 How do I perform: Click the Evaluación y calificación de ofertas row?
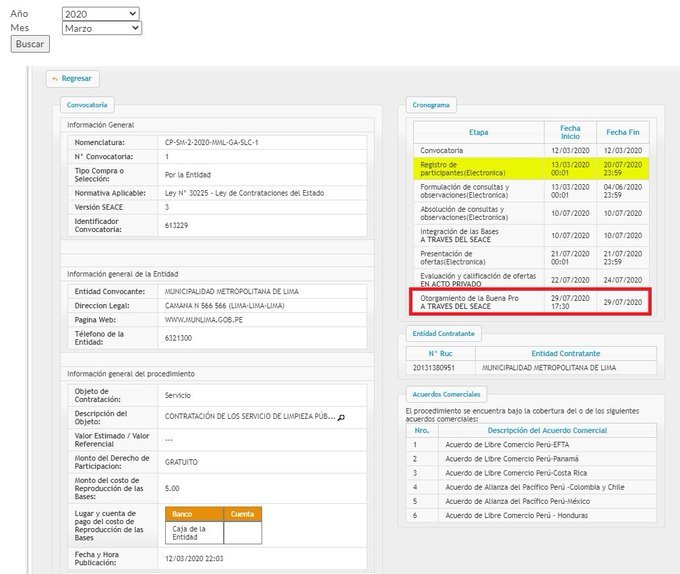click(531, 280)
